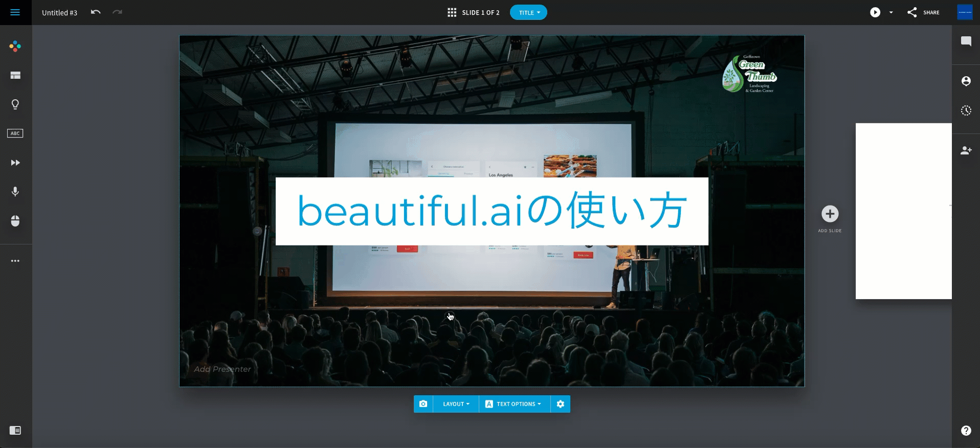
Task: Click the Add Presenter placeholder
Action: point(222,369)
